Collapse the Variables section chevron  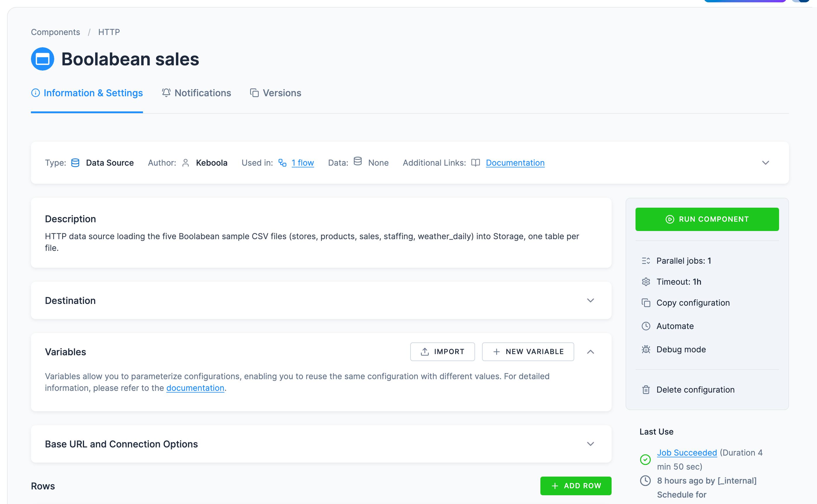click(591, 352)
